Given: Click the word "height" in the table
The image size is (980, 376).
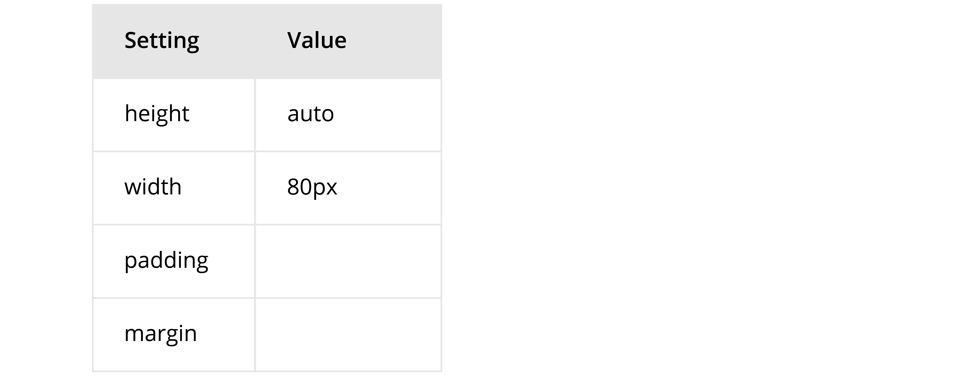Looking at the screenshot, I should point(157,113).
